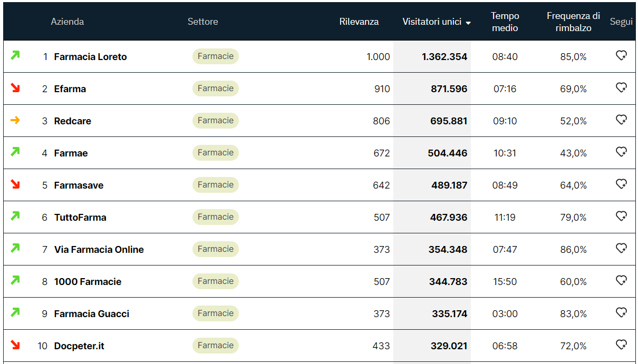Sort table by Settore header
638x364 pixels.
[x=202, y=22]
